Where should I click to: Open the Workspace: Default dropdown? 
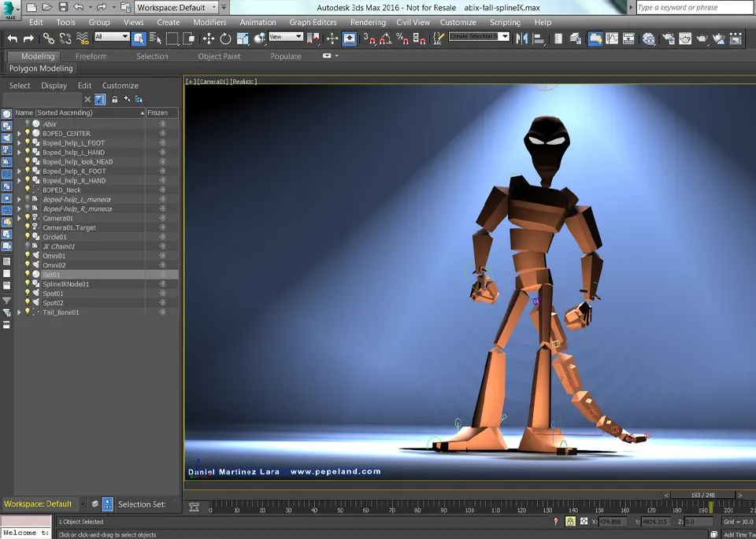pos(176,8)
